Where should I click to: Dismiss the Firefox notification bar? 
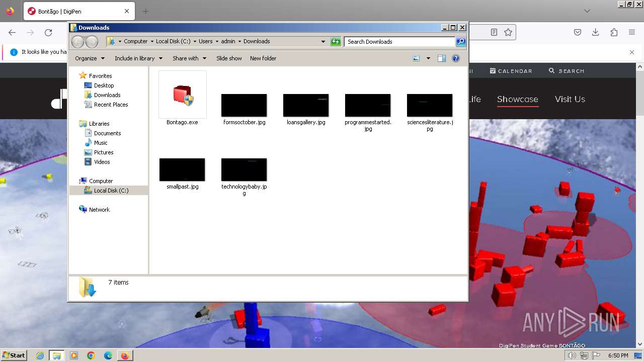[632, 52]
